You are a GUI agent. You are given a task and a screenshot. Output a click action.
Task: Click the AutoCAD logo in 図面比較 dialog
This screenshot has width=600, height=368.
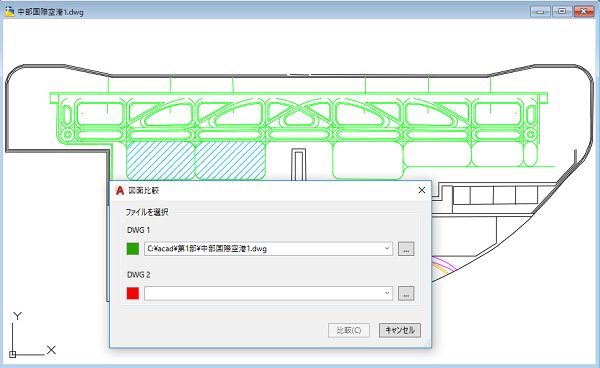pyautogui.click(x=120, y=190)
